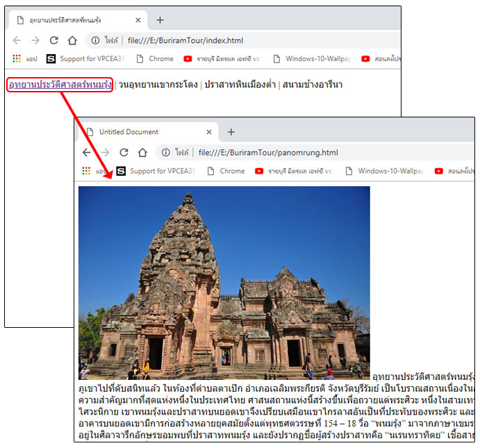Click home icon in the index.html window
The image size is (480, 448).
click(72, 40)
